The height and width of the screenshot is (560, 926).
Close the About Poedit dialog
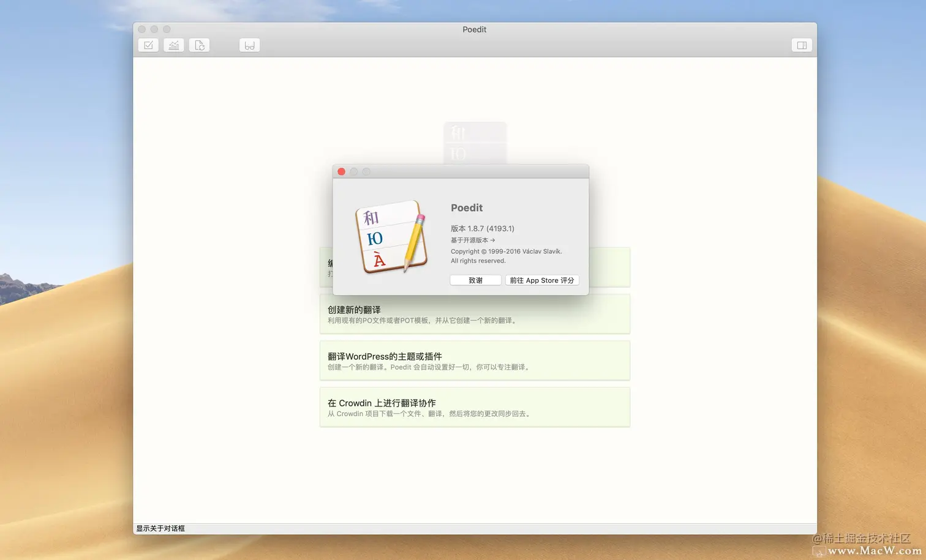[341, 171]
